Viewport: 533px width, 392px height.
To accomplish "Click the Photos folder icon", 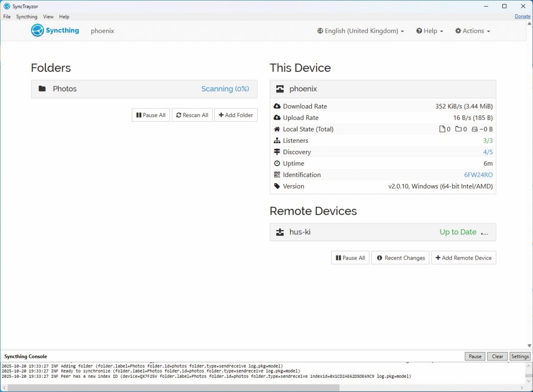I will click(x=42, y=89).
